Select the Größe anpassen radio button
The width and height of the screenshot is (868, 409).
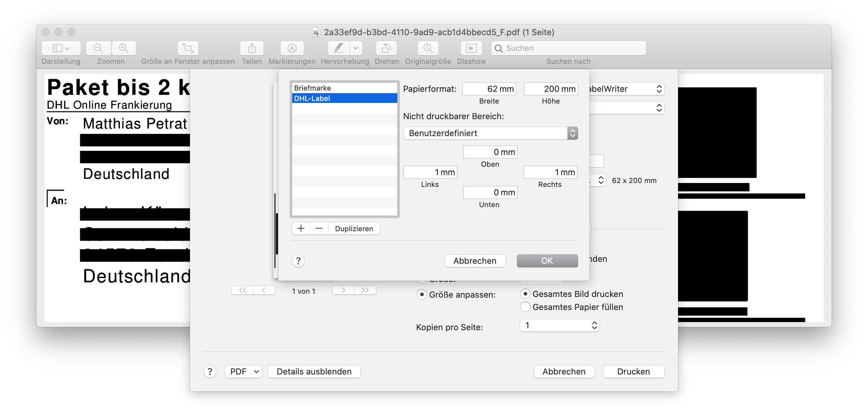422,294
